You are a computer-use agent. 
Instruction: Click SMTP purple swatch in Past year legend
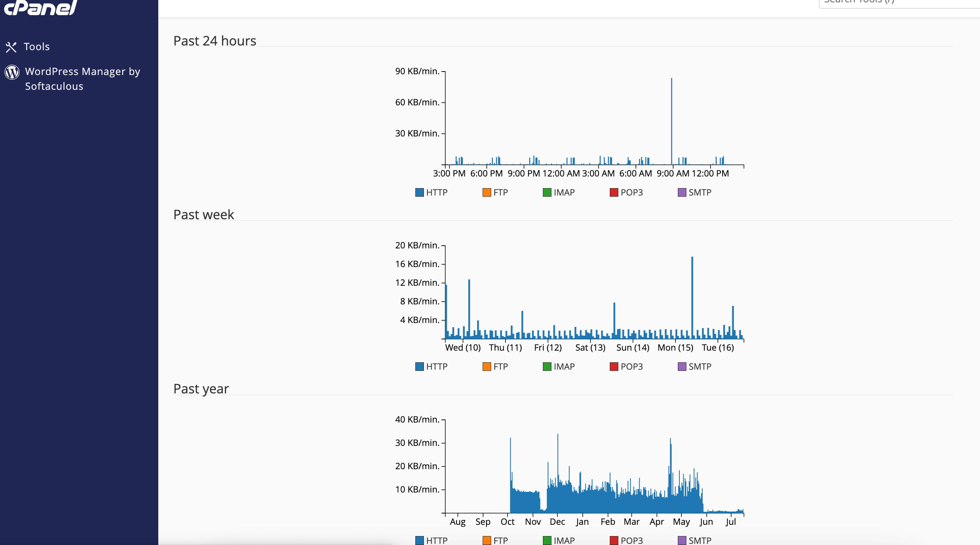pos(682,540)
